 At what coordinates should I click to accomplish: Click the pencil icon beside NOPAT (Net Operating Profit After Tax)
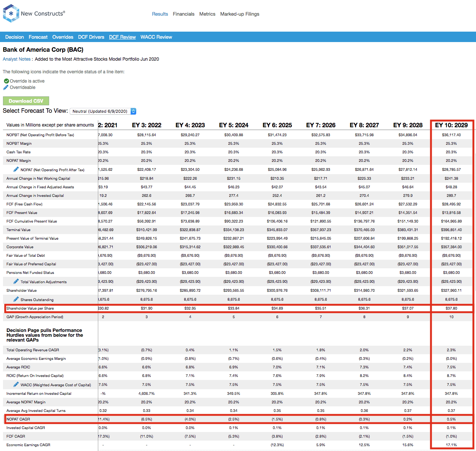(x=16, y=169)
